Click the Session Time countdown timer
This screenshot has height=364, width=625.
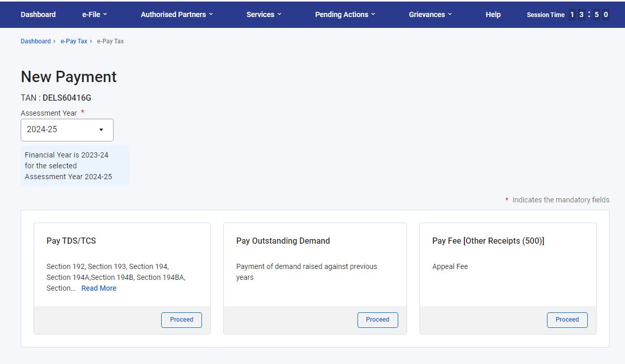(x=588, y=14)
